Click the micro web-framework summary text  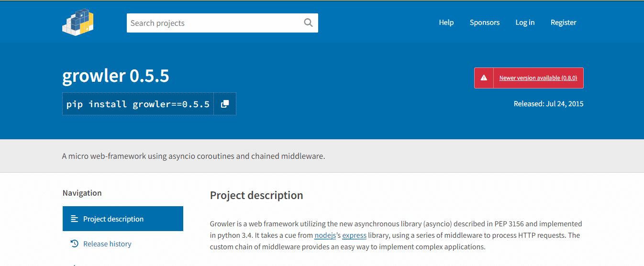194,156
